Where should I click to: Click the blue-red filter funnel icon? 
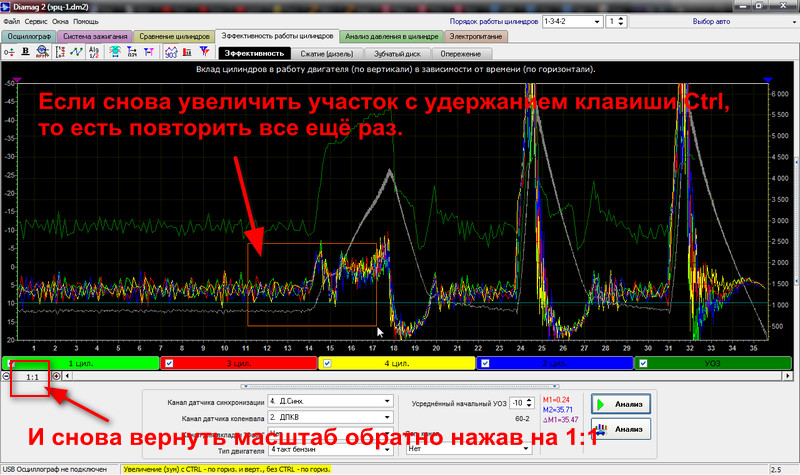[x=204, y=51]
